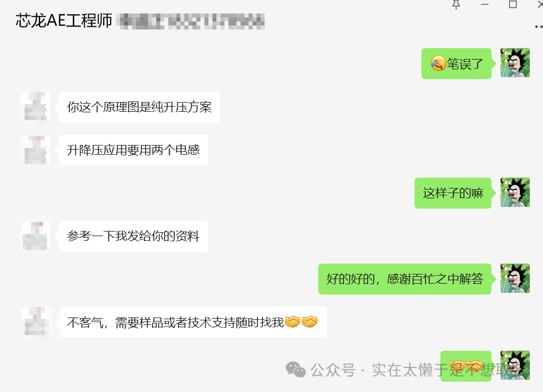
Task: Minimize the chat window
Action: point(485,5)
